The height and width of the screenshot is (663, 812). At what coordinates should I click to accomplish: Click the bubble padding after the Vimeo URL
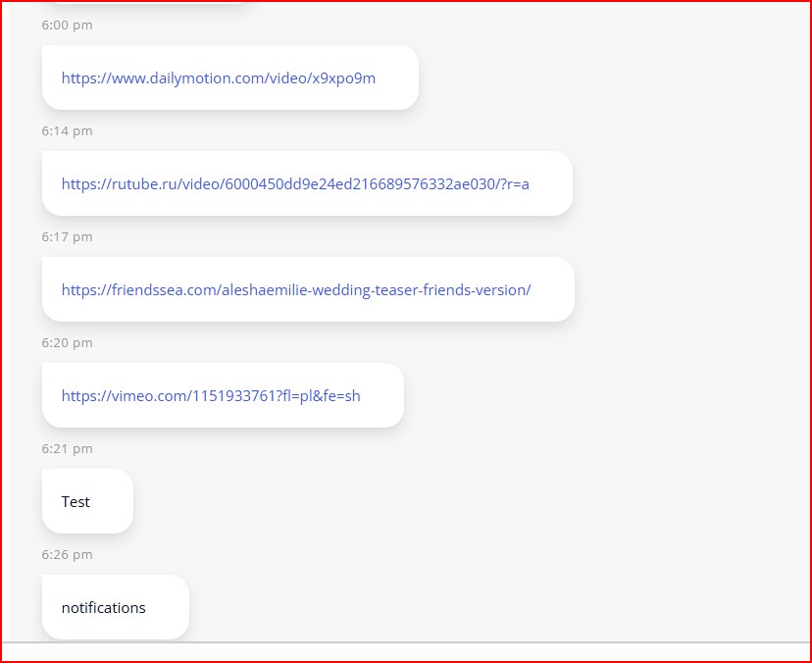click(382, 396)
